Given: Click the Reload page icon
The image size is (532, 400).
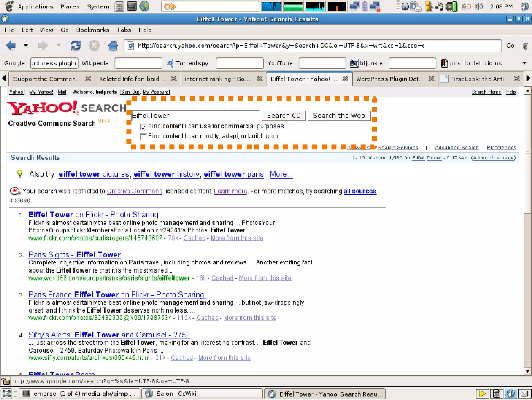Looking at the screenshot, I should tap(76, 46).
